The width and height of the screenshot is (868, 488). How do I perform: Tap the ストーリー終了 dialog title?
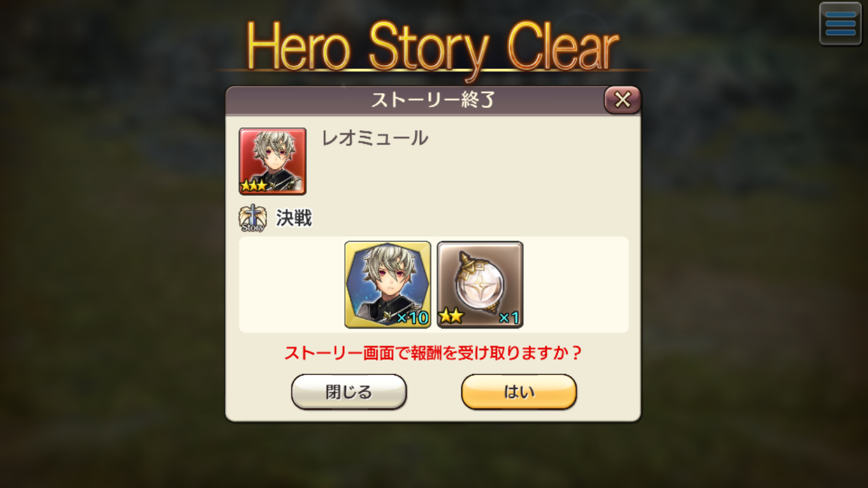coord(433,100)
